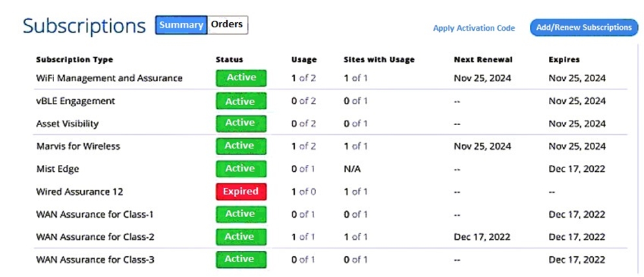644x277 pixels.
Task: Click Mist Edge subscription name
Action: click(57, 169)
